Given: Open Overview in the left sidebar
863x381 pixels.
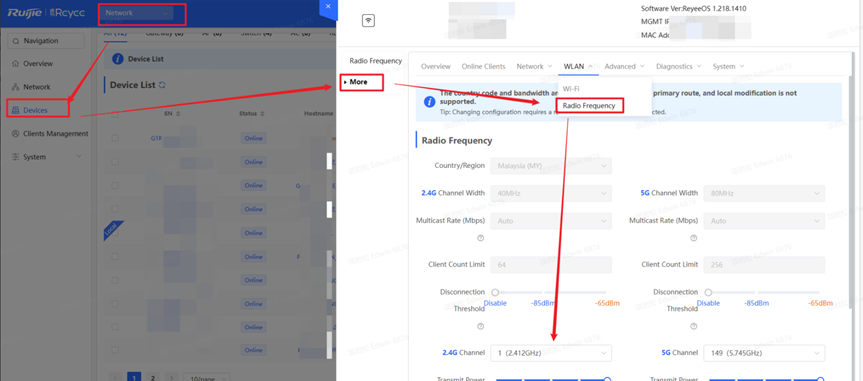Looking at the screenshot, I should (x=38, y=64).
